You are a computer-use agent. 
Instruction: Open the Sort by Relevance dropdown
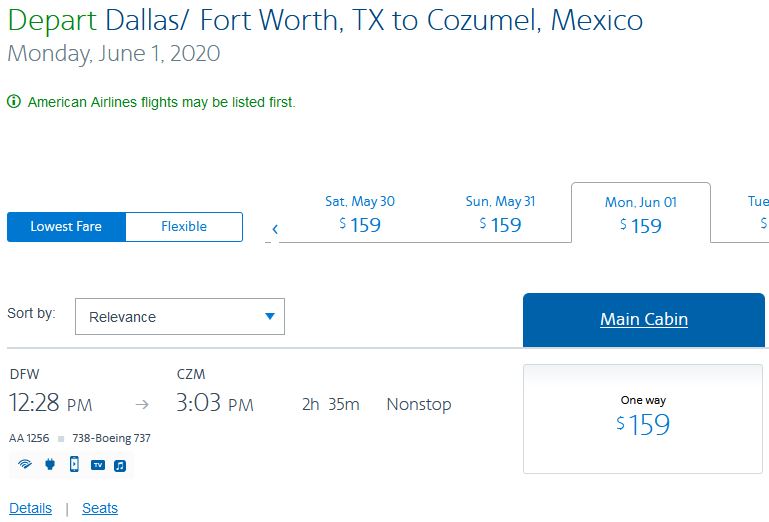(170, 317)
